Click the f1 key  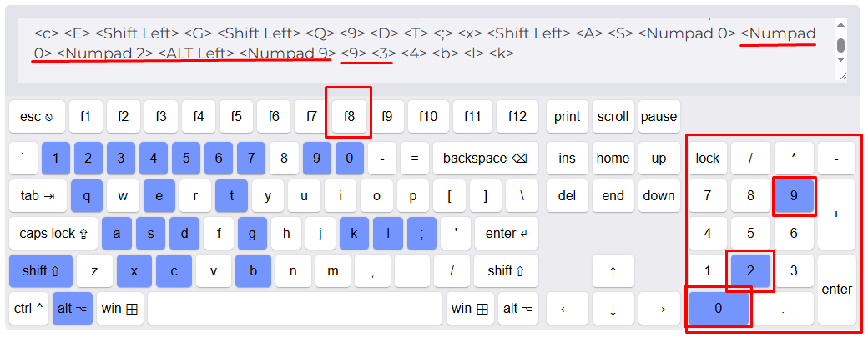[85, 117]
